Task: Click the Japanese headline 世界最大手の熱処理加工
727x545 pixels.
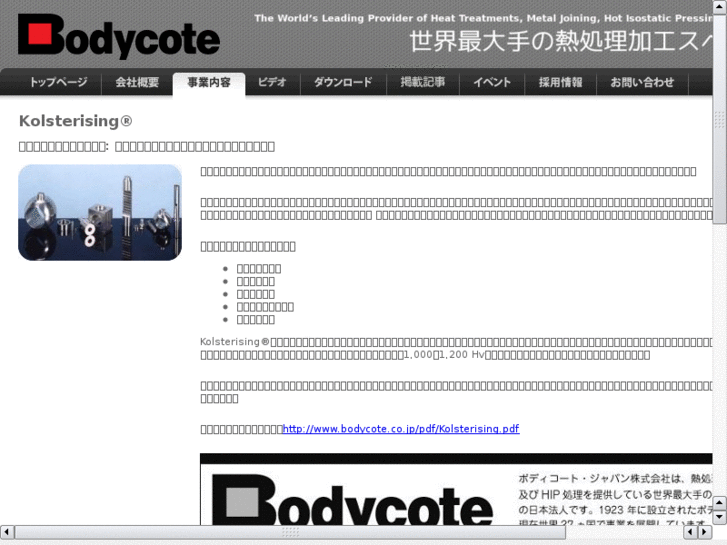Action: click(x=561, y=41)
